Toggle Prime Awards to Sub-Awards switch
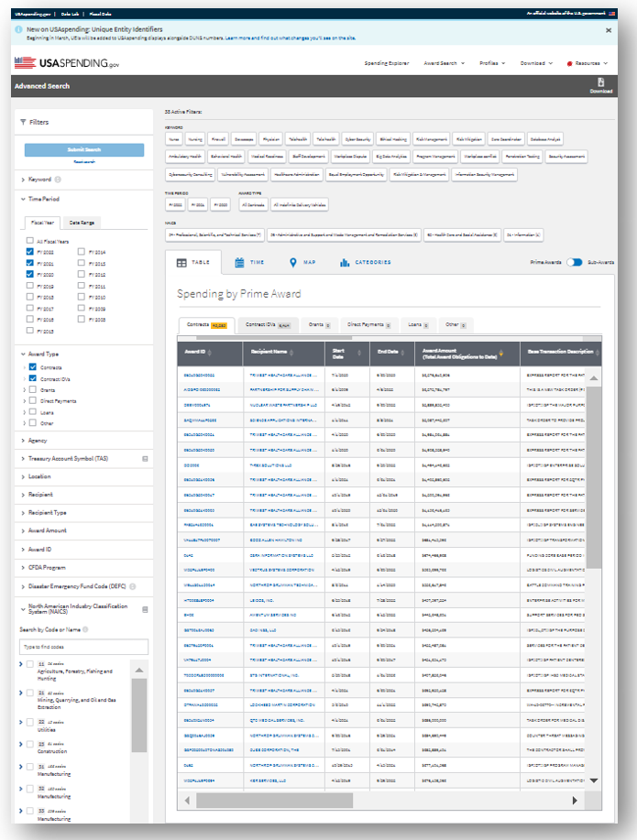The image size is (637, 840). (575, 262)
